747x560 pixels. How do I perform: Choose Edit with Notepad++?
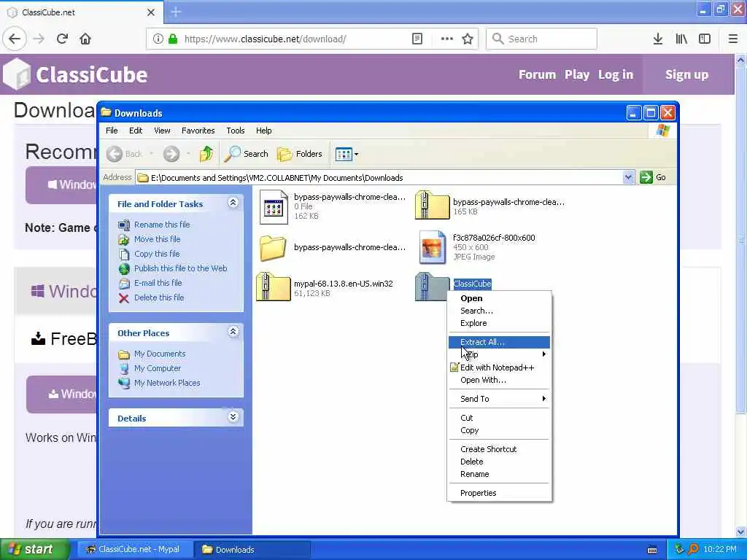point(499,367)
